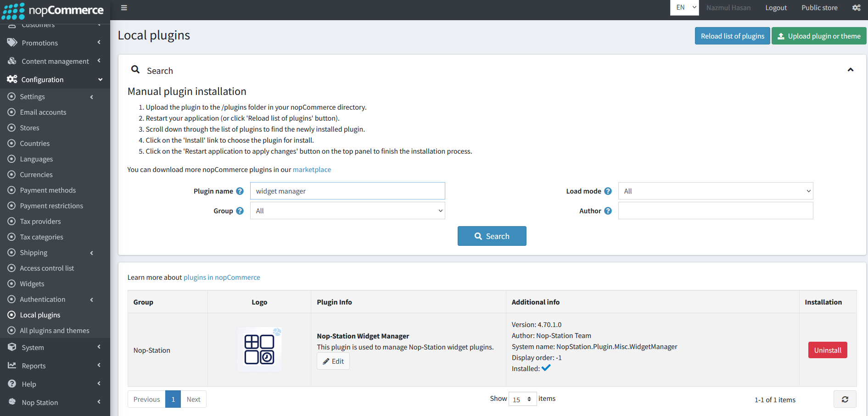Open the Public store link
The height and width of the screenshot is (416, 868).
[819, 8]
